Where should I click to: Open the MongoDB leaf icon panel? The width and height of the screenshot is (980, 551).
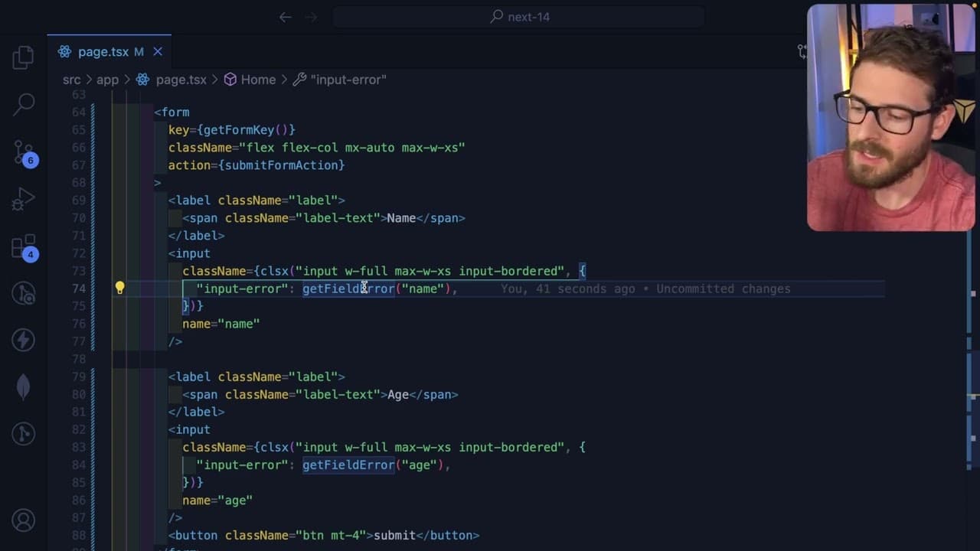(x=24, y=387)
